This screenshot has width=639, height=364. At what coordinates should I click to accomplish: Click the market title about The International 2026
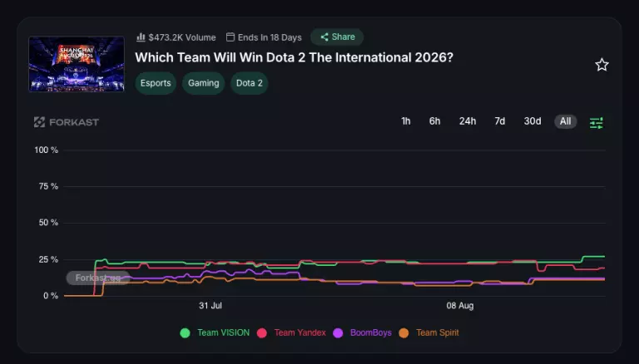(x=294, y=57)
